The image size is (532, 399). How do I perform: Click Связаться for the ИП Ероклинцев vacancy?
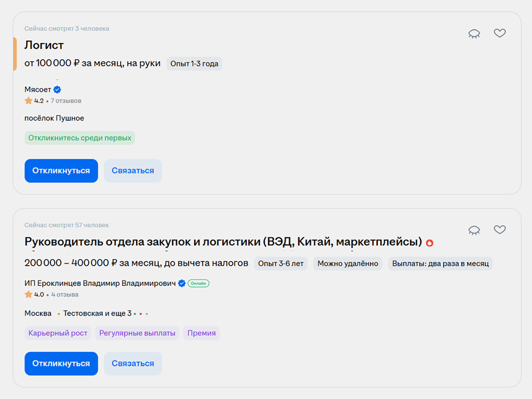(133, 363)
